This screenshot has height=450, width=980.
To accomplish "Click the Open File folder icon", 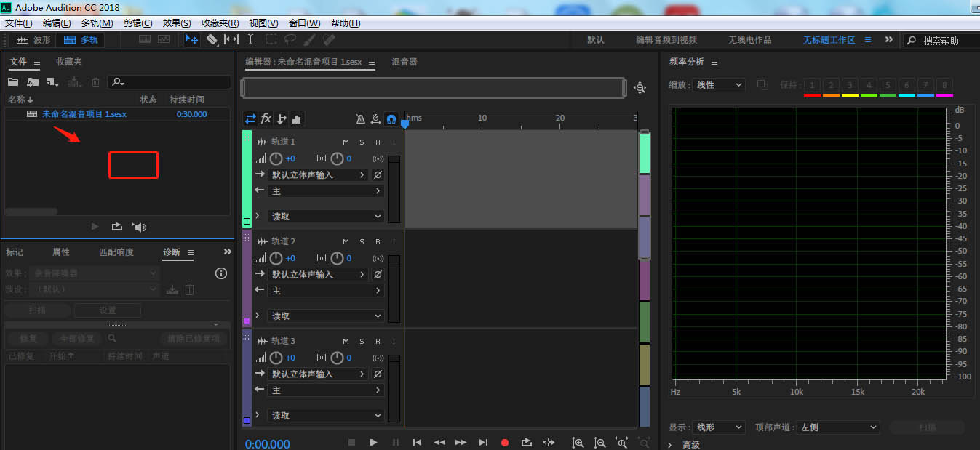I will tap(13, 82).
